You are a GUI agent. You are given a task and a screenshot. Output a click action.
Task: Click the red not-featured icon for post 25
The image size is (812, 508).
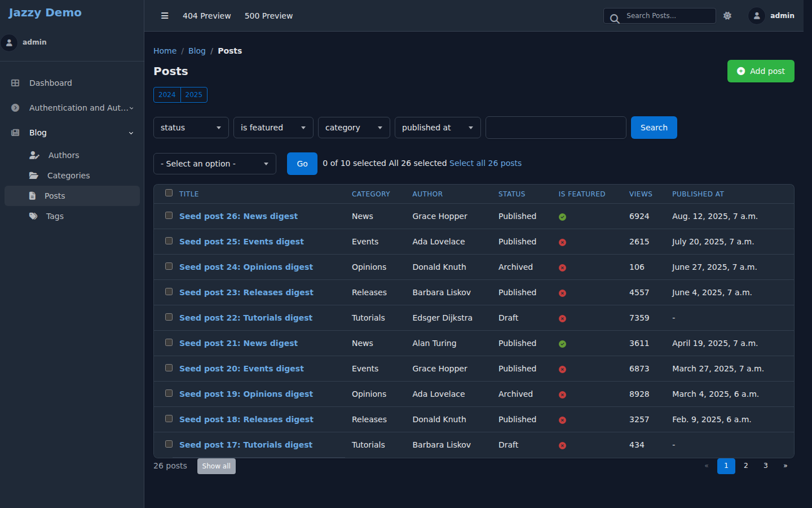click(x=562, y=242)
